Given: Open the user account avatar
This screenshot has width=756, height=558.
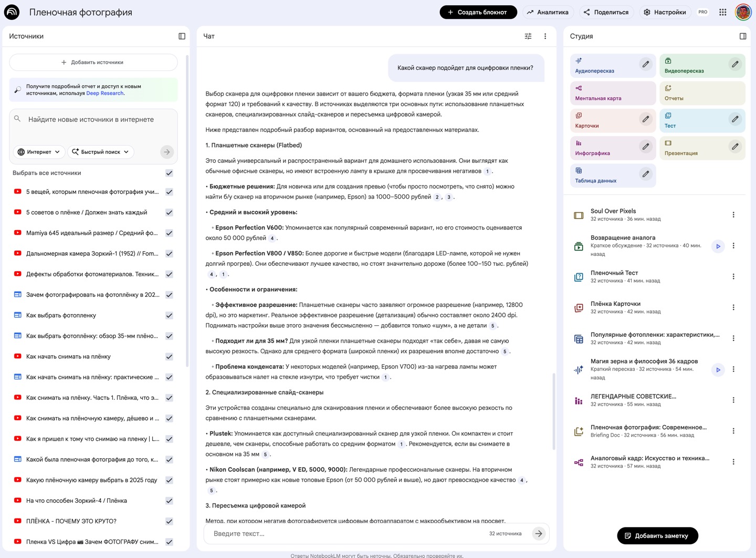Looking at the screenshot, I should click(x=743, y=12).
